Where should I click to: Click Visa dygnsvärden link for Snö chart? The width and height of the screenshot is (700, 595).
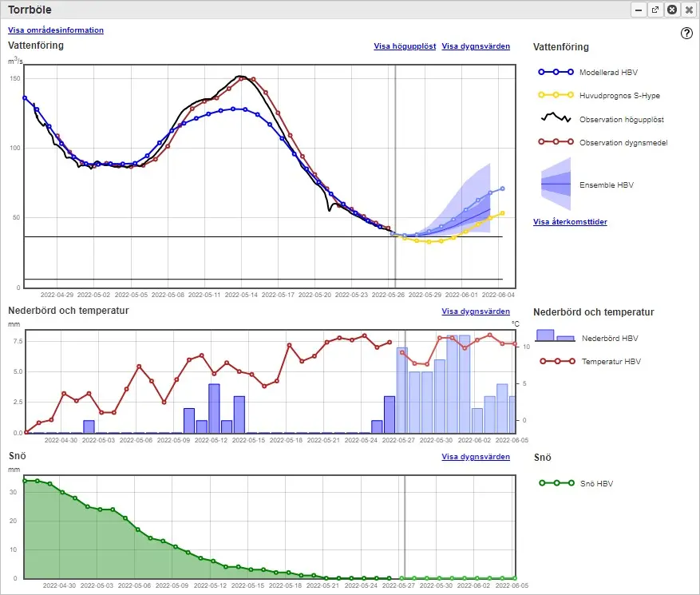pos(476,457)
